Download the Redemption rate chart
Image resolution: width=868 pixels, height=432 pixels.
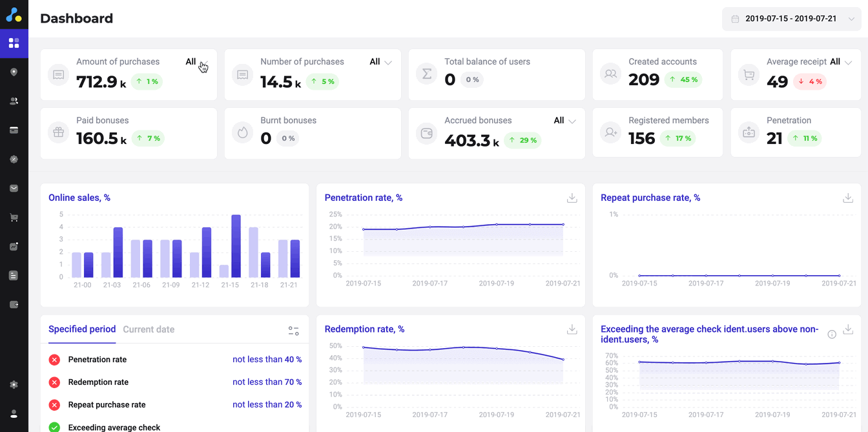click(x=572, y=329)
